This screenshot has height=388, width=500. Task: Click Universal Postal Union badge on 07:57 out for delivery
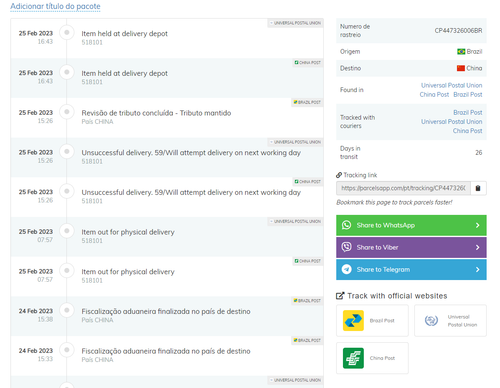pos(295,221)
